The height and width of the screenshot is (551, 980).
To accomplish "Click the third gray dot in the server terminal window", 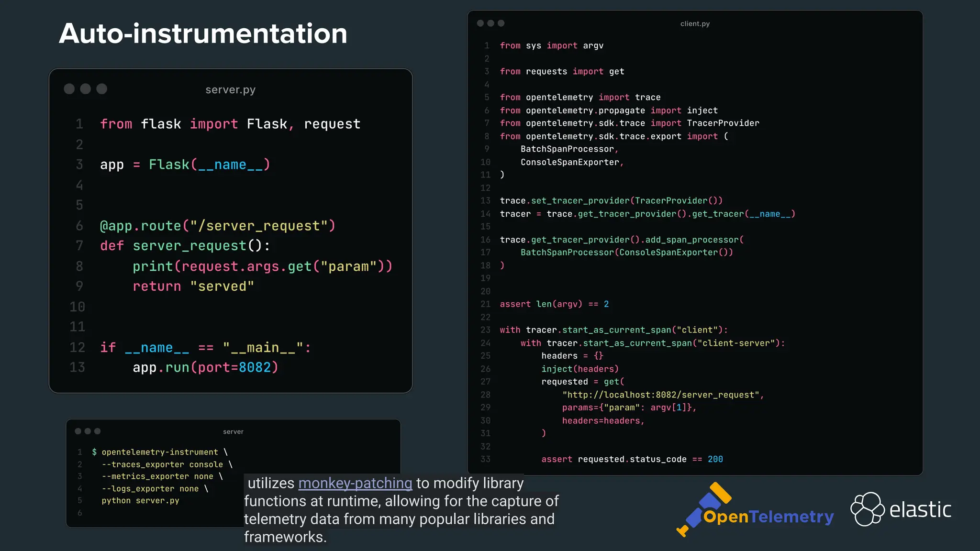I will point(98,431).
